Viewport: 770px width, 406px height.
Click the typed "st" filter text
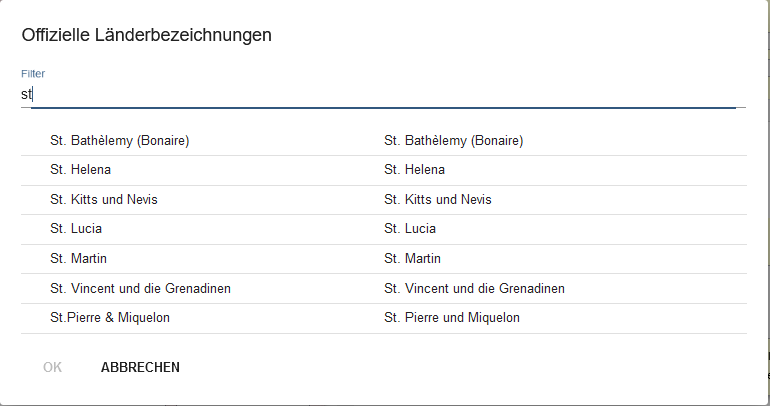(26, 94)
